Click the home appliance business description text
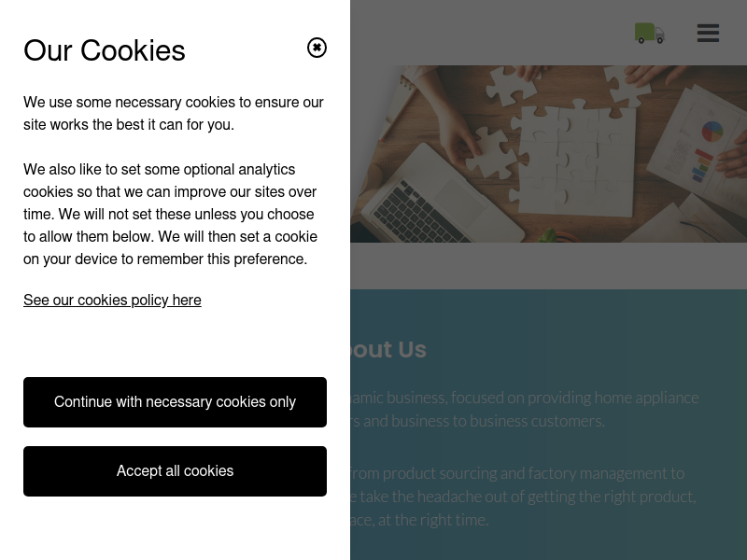The height and width of the screenshot is (560, 747). (524, 409)
